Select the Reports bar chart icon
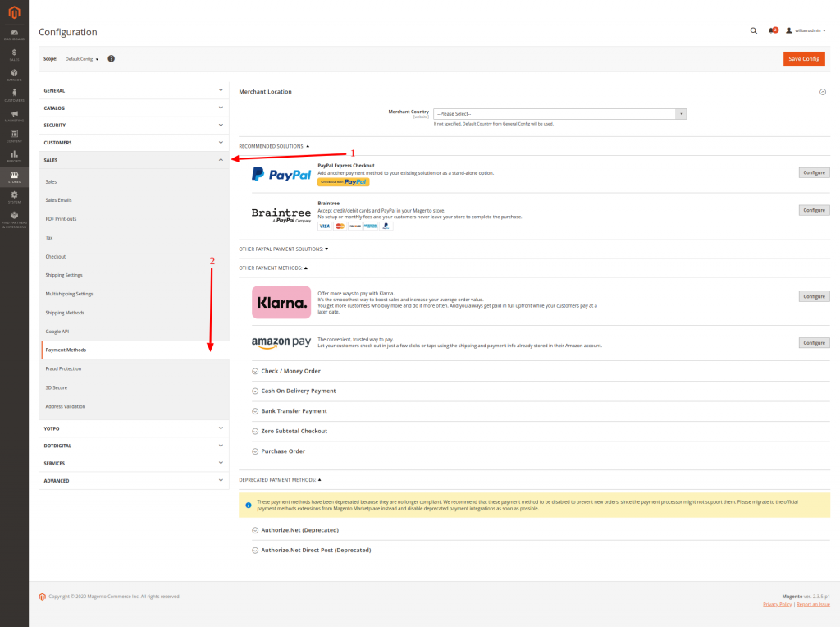The width and height of the screenshot is (840, 627). click(14, 155)
